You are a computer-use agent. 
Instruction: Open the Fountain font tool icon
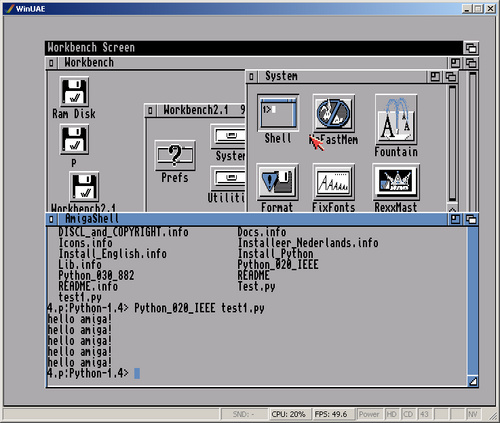tap(396, 119)
